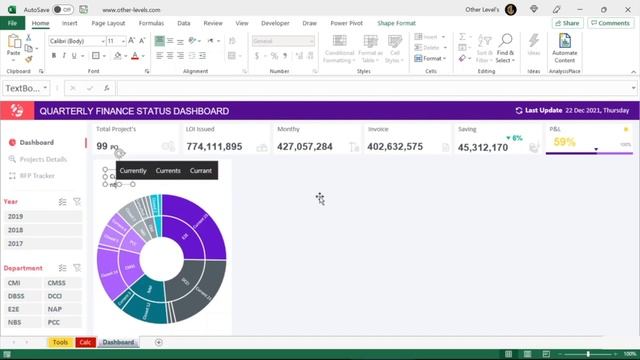
Task: Open the font name dropdown
Action: 103,41
